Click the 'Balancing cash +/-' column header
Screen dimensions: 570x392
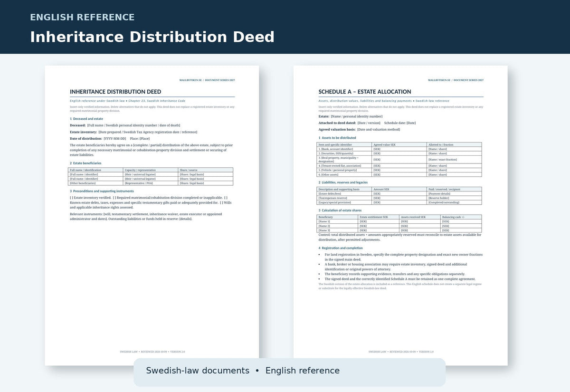click(461, 217)
